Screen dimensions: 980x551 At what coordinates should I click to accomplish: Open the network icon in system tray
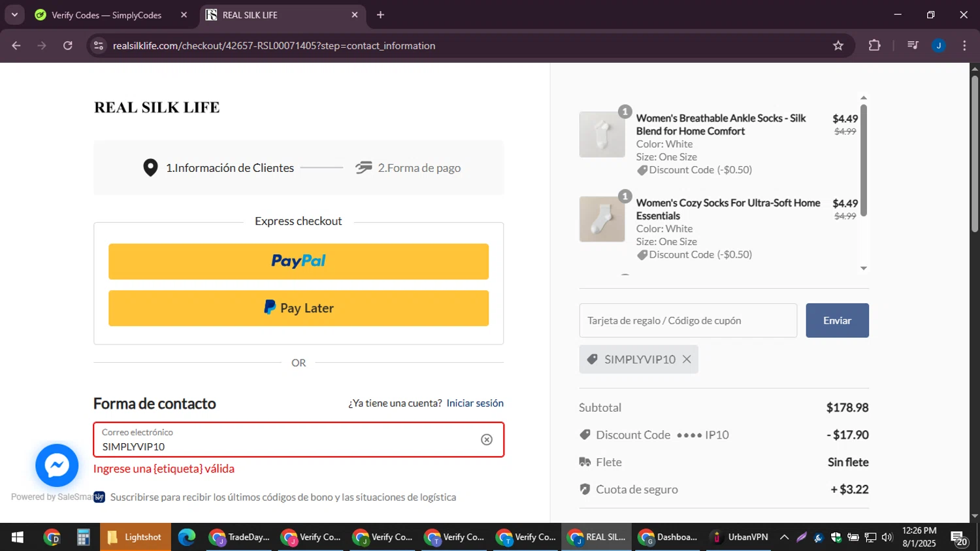[x=870, y=537]
